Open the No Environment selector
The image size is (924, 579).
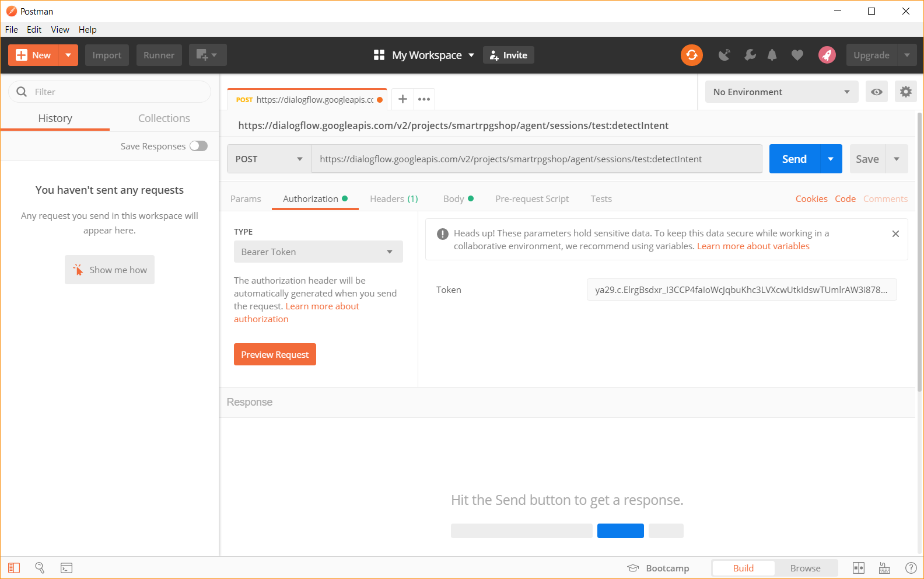[x=781, y=92]
